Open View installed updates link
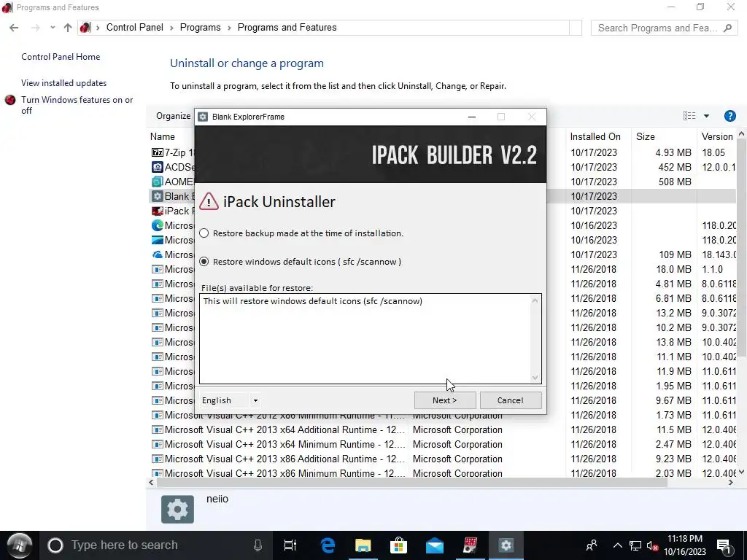Screen dimensions: 747x560 64,83
